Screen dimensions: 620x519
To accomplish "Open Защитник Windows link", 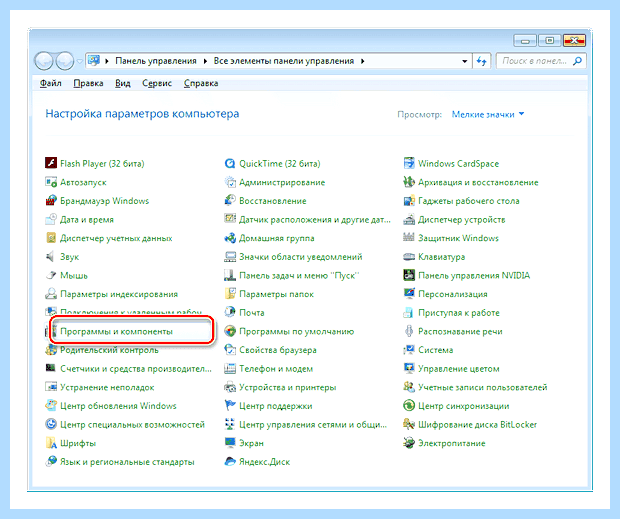I will [458, 238].
